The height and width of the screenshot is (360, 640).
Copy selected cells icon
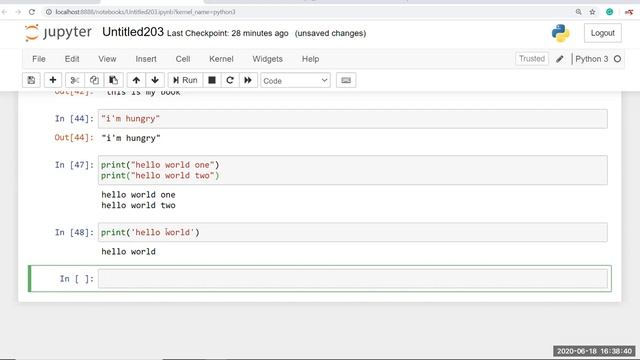pyautogui.click(x=94, y=80)
